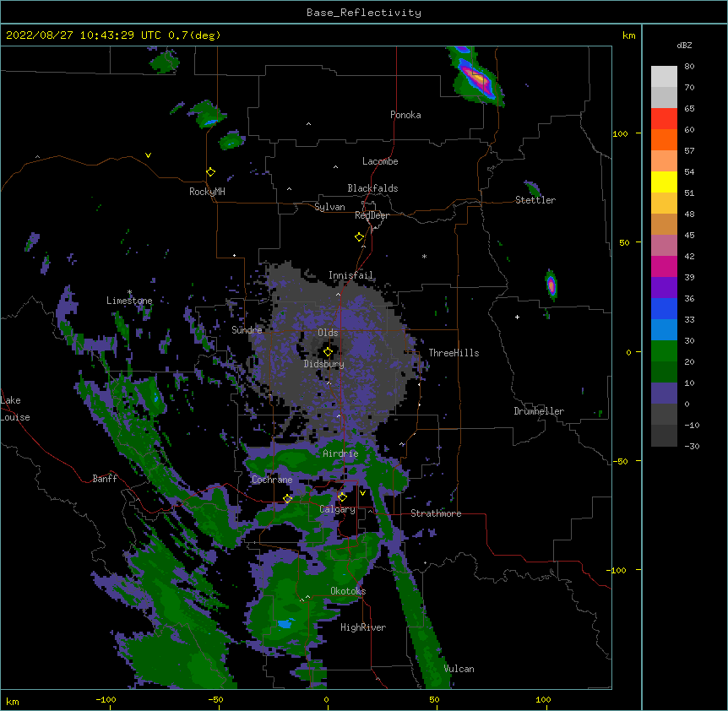728x711 pixels.
Task: Click the HighRiver city label
Action: coord(362,627)
